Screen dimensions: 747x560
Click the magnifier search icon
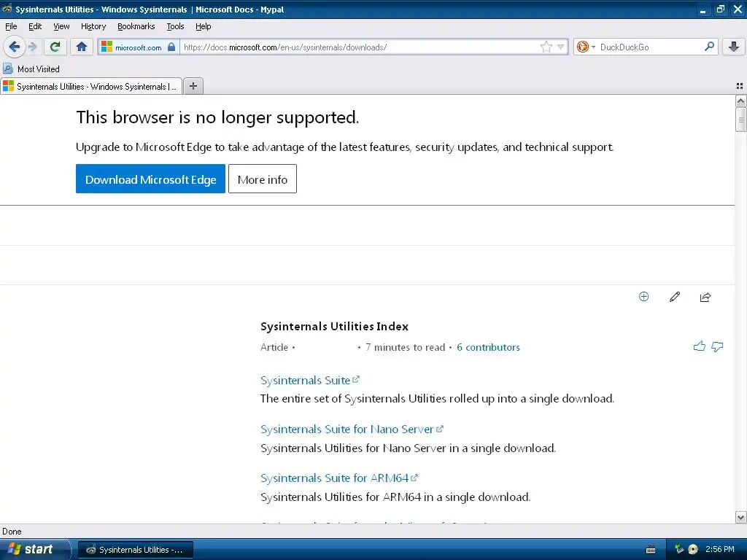709,47
